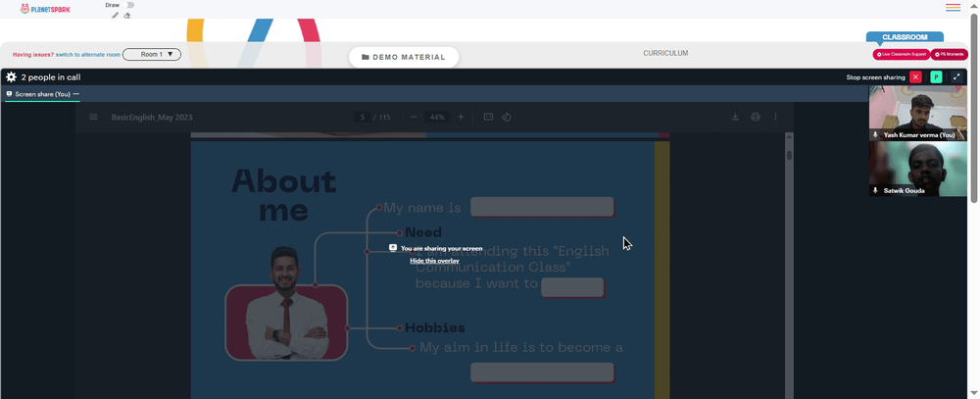Select the eraser tool
The image size is (980, 399).
coord(127,16)
